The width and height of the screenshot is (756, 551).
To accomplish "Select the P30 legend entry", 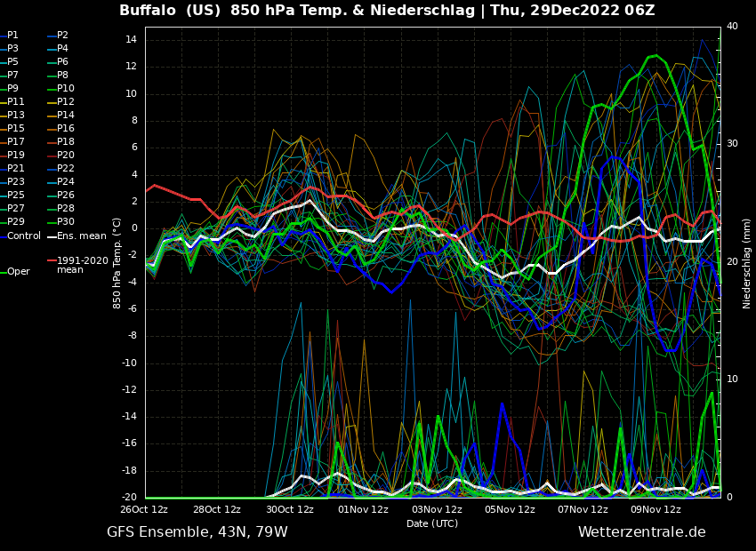I will click(66, 222).
